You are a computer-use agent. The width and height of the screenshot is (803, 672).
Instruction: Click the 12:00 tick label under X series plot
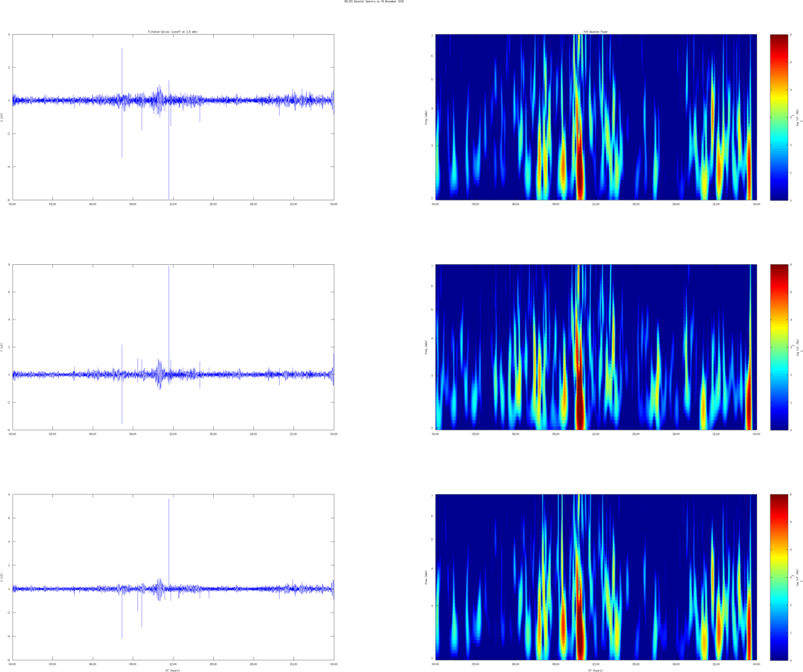pos(173,204)
